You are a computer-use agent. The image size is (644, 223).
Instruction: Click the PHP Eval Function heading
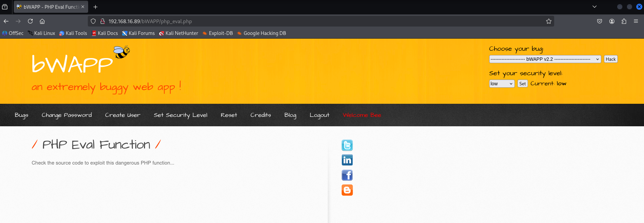point(96,145)
